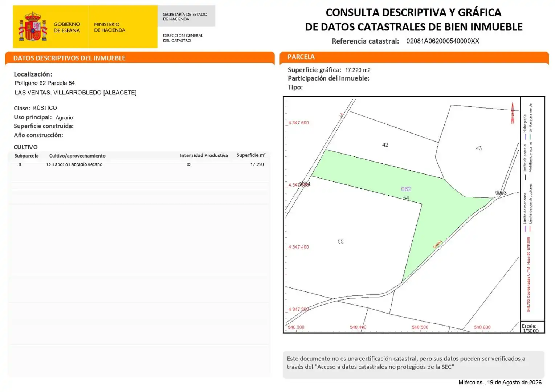Click parcel label '54' on map
The image size is (555, 392).
point(406,198)
